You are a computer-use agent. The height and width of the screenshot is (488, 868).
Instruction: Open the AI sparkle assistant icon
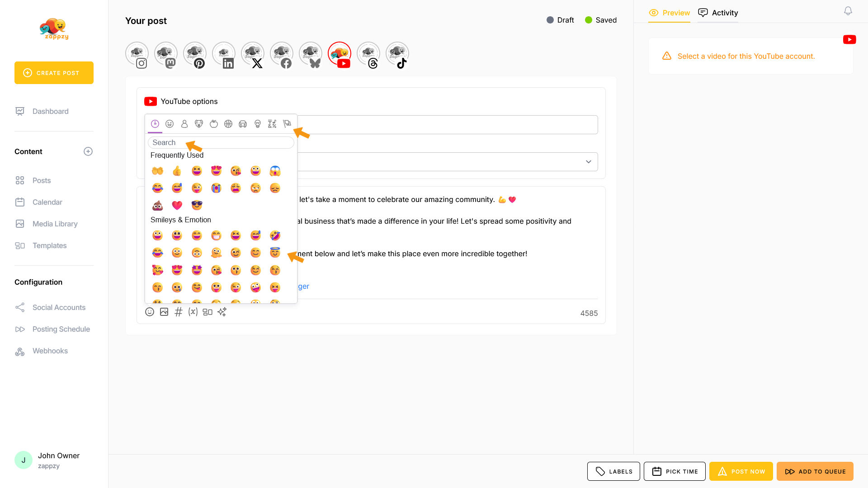(222, 312)
